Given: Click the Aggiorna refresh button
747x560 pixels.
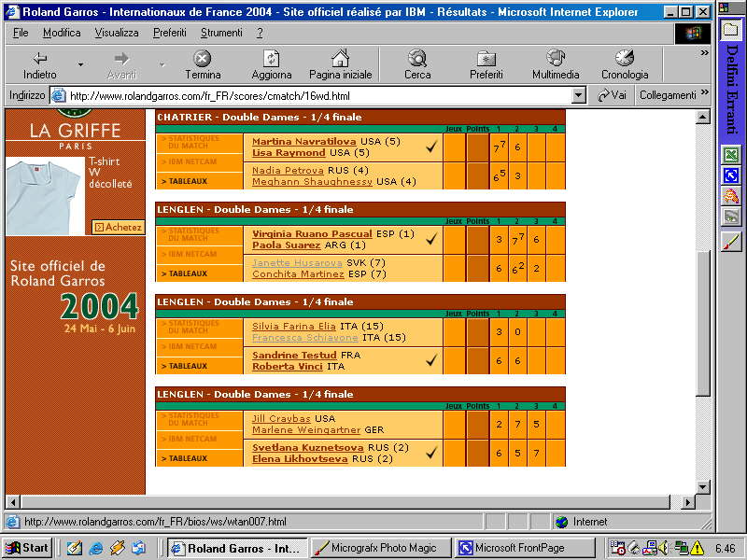Looking at the screenshot, I should (x=272, y=64).
